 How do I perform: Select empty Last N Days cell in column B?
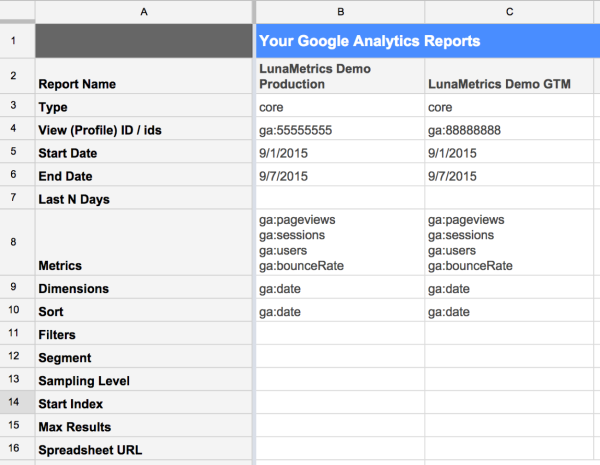(340, 197)
